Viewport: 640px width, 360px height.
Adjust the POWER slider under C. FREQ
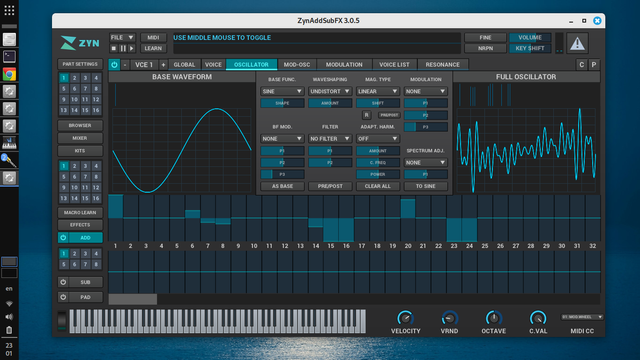pyautogui.click(x=378, y=174)
